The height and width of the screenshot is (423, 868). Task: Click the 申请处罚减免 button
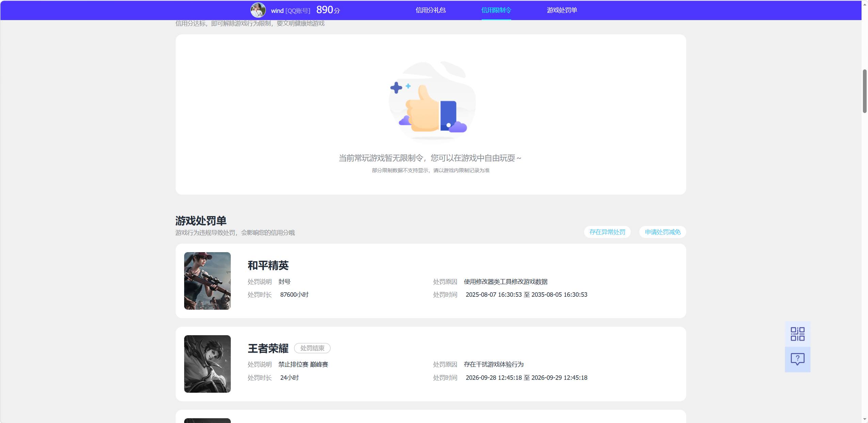click(662, 232)
